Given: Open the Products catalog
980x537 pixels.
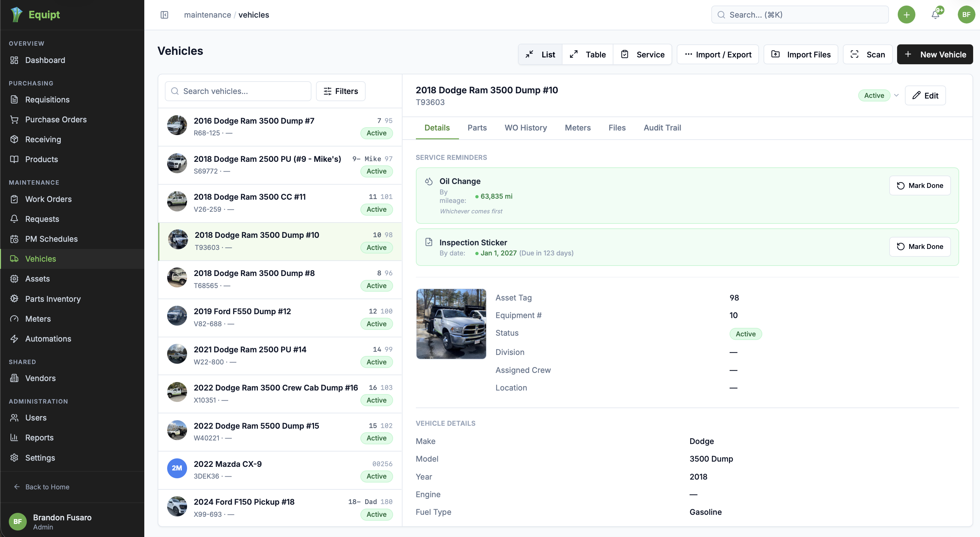Looking at the screenshot, I should pyautogui.click(x=72, y=159).
